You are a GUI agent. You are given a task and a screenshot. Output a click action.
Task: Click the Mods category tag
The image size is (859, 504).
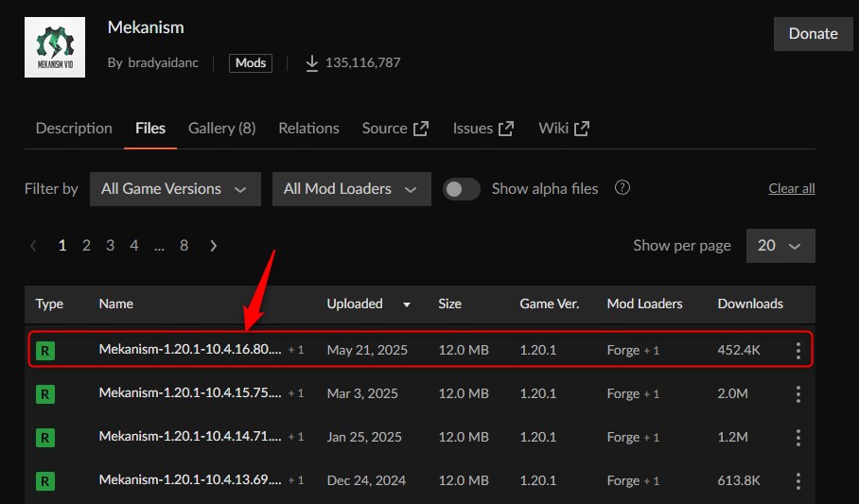point(251,63)
